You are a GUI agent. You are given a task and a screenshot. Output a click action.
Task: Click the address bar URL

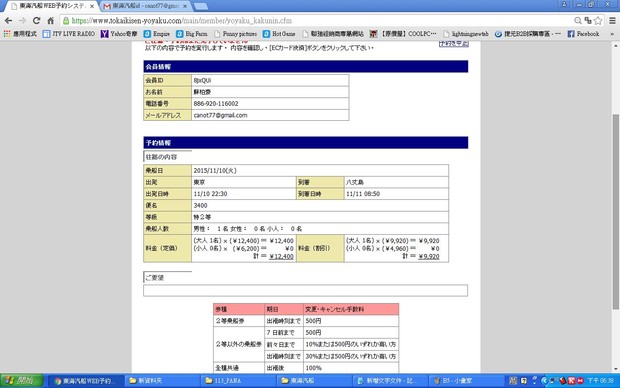(182, 21)
